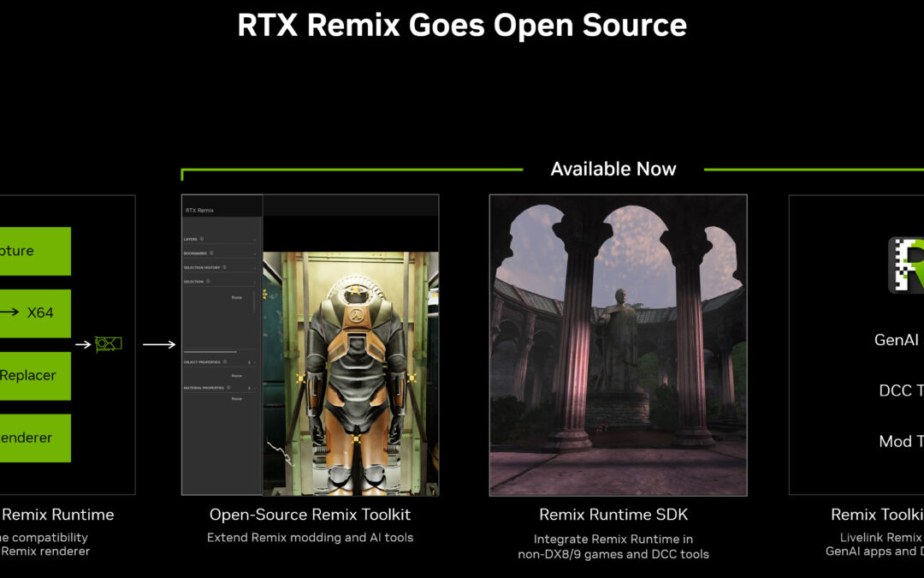Viewport: 924px width, 578px height.
Task: Click the RTX Remix logo icon
Action: 907,265
